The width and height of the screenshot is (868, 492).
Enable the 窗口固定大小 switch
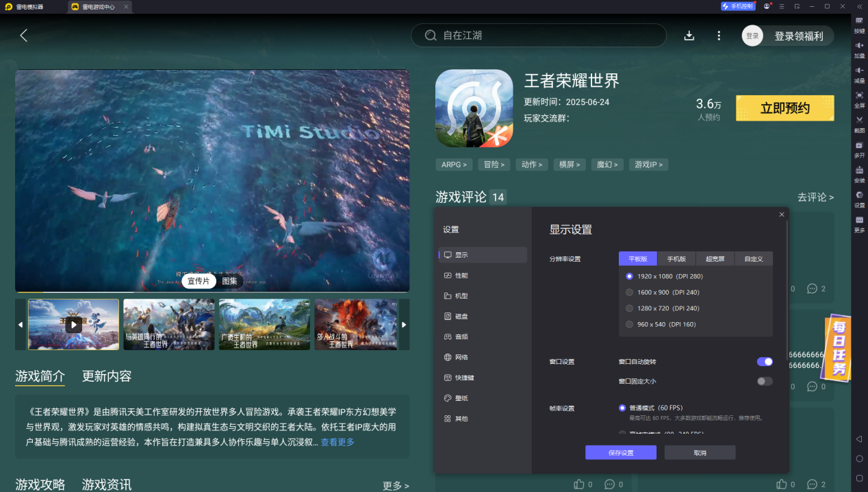765,381
